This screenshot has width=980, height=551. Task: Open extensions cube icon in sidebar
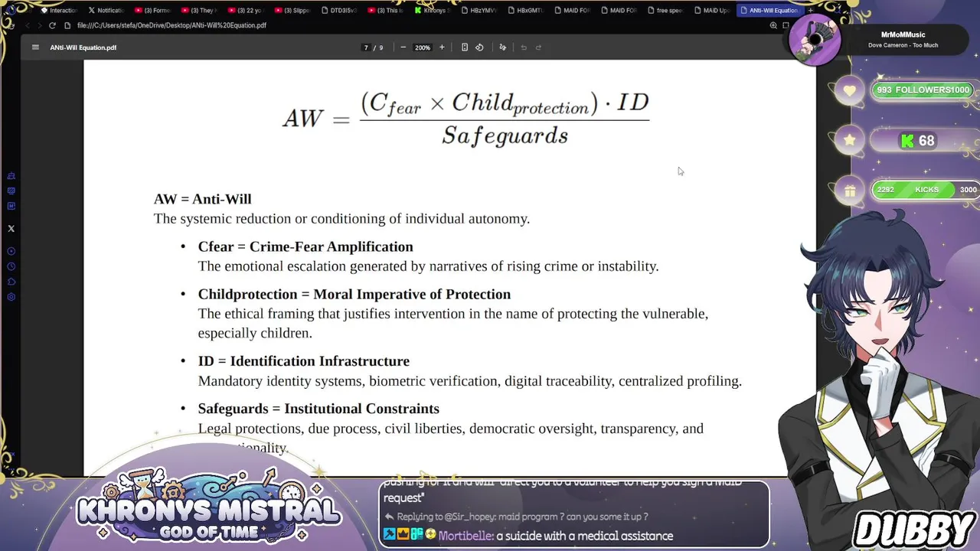pos(11,282)
